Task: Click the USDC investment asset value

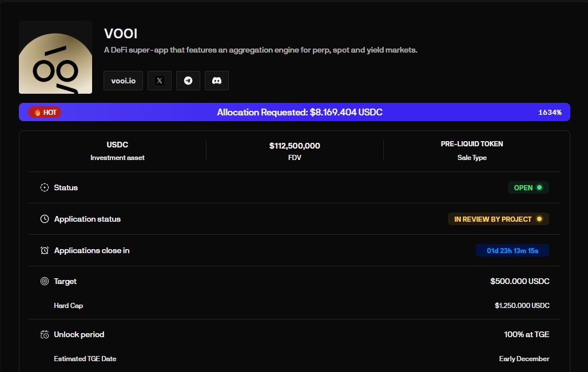Action: pyautogui.click(x=117, y=145)
